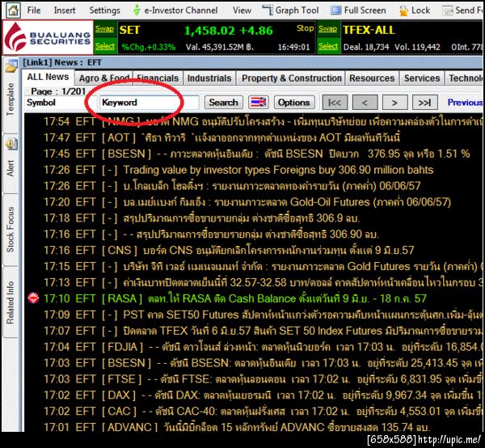Click the Lock icon button
Image resolution: width=485 pixels, height=448 pixels.
coord(415,11)
